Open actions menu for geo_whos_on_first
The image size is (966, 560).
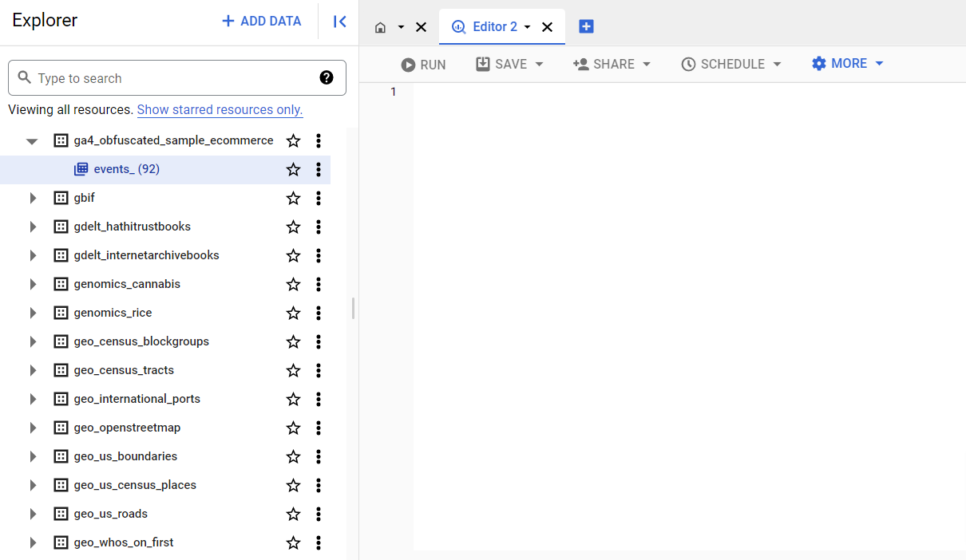(x=318, y=542)
